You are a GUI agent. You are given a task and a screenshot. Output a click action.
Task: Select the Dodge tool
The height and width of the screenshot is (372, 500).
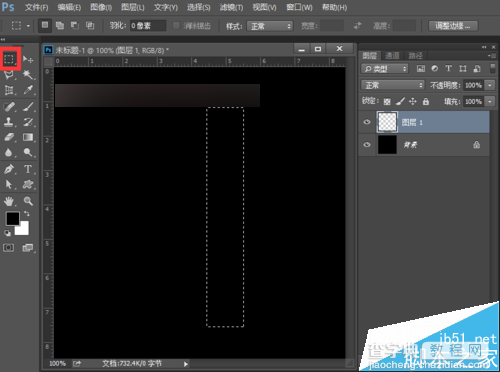28,153
